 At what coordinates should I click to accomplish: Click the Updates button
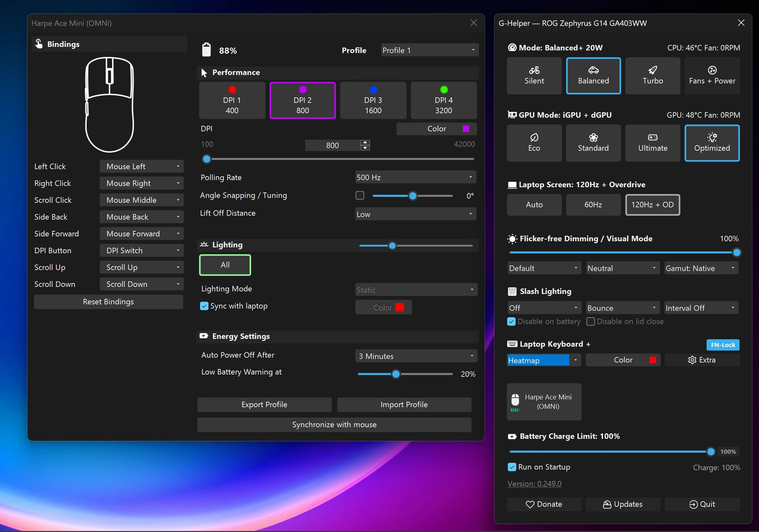coord(623,504)
